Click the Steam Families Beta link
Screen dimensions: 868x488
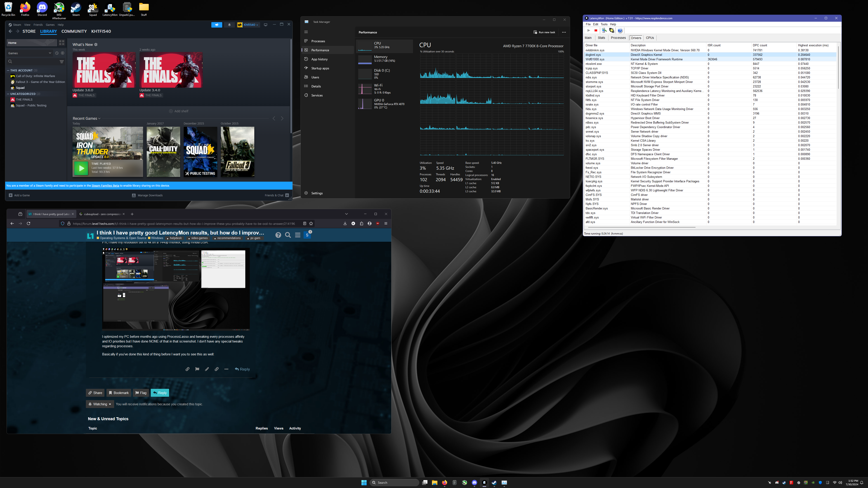click(x=105, y=185)
